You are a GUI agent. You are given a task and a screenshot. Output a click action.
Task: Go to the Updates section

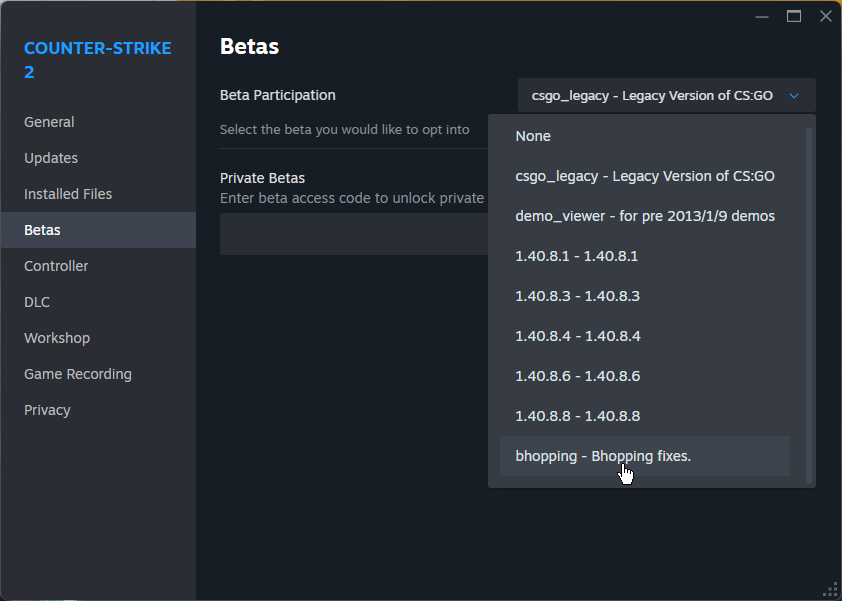pyautogui.click(x=98, y=158)
